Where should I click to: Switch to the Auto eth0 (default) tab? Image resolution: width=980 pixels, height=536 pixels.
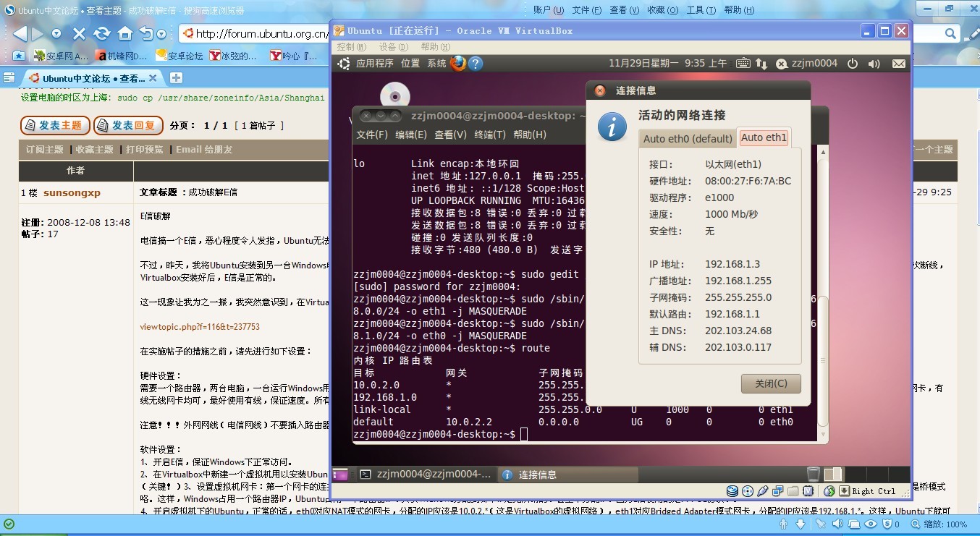[x=688, y=138]
